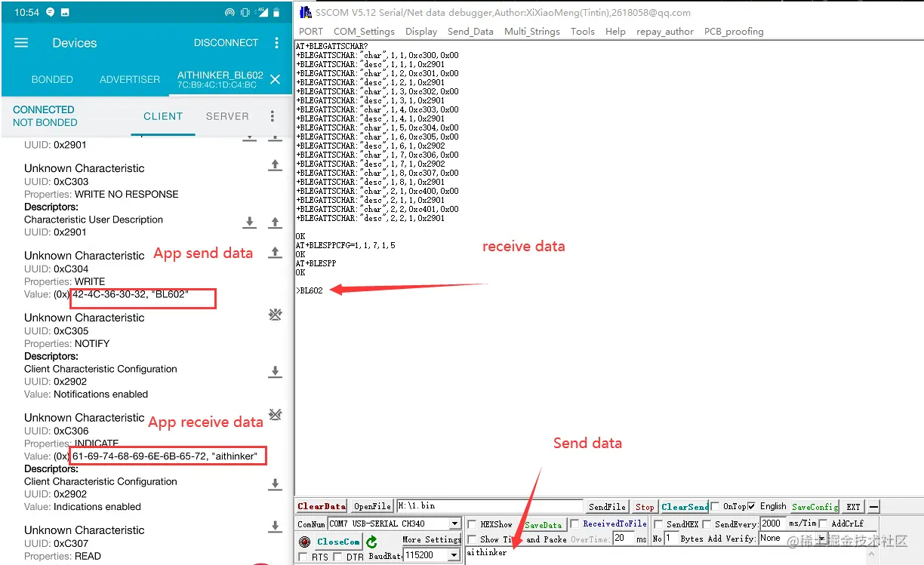This screenshot has width=924, height=565.
Task: Open the overflow menu beside DISCONNECT
Action: pos(276,43)
